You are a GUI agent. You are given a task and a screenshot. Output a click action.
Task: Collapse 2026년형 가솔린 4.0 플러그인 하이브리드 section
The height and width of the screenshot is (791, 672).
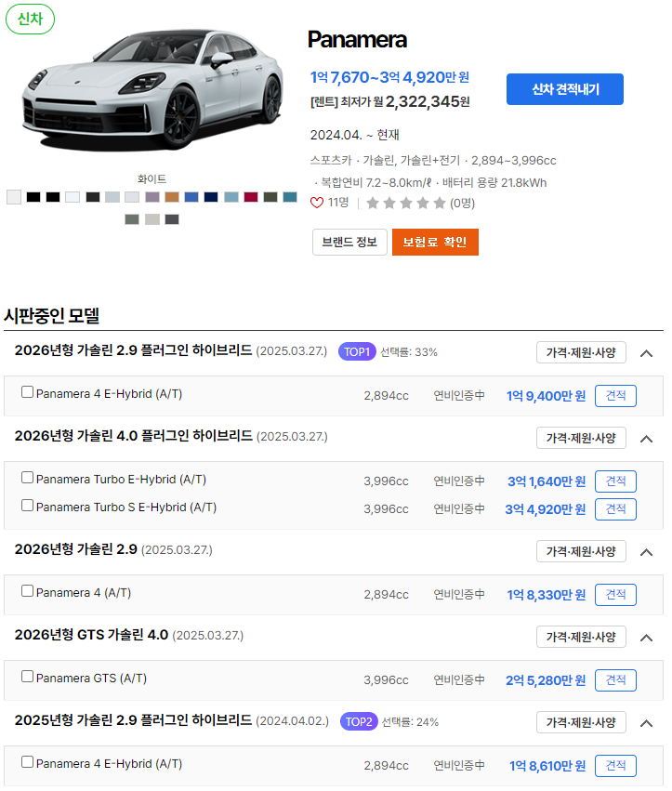coord(646,439)
